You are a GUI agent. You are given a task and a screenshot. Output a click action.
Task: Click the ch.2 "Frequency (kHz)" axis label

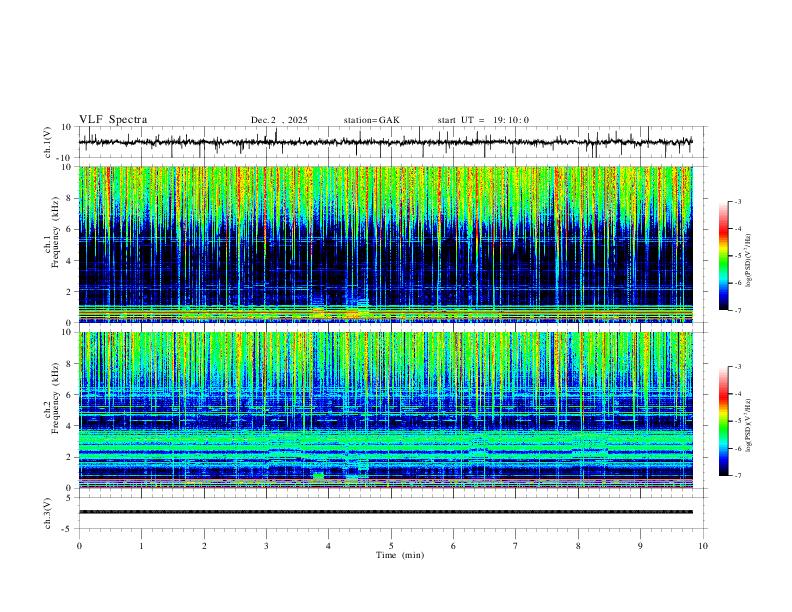click(x=55, y=398)
